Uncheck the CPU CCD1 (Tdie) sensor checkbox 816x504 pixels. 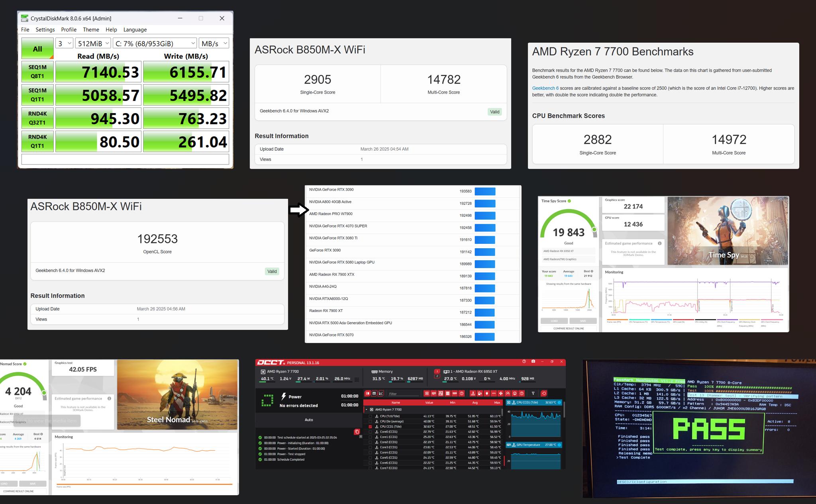[370, 427]
